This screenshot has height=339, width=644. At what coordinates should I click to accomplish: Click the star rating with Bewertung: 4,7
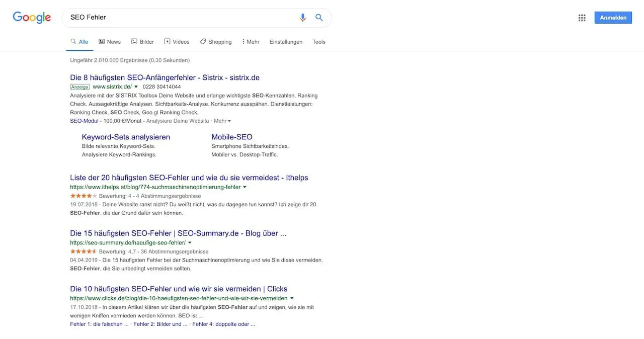(84, 251)
